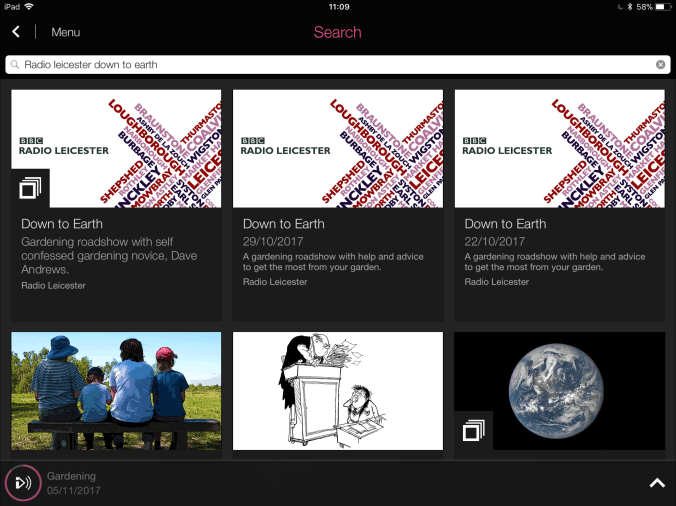Image resolution: width=676 pixels, height=506 pixels.
Task: Tap the Search page heading
Action: pyautogui.click(x=337, y=32)
